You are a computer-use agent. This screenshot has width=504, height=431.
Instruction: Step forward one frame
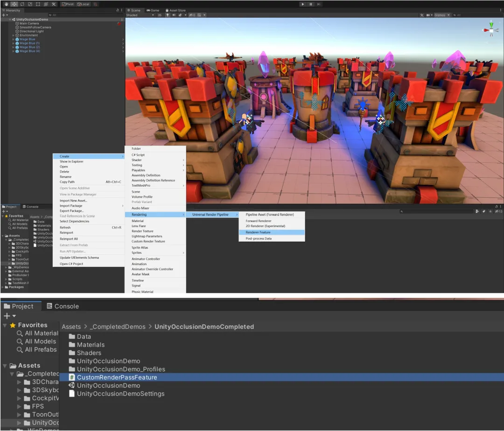pos(319,4)
